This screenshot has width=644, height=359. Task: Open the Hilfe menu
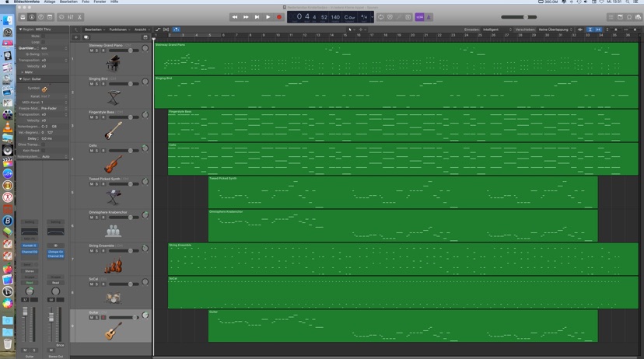pyautogui.click(x=114, y=2)
